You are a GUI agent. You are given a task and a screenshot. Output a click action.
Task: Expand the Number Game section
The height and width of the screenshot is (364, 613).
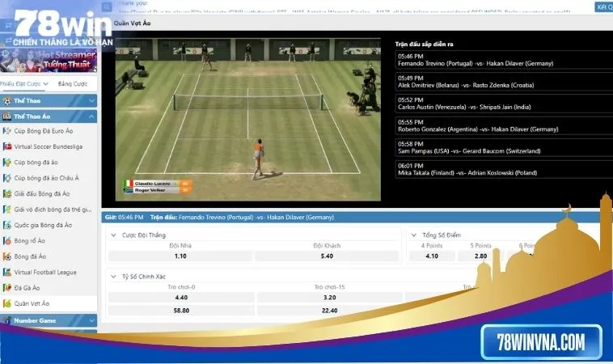pyautogui.click(x=91, y=320)
